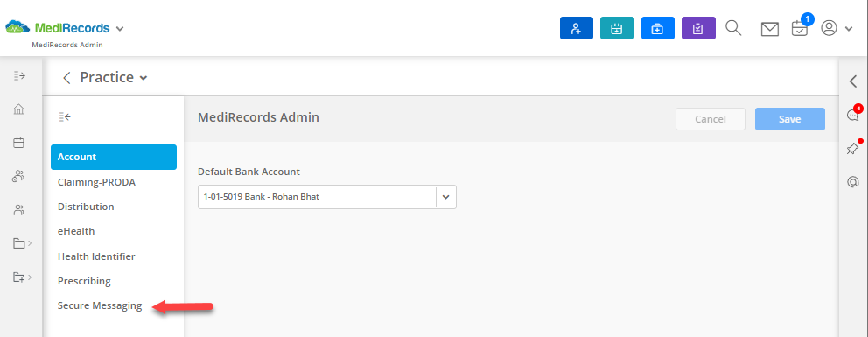868x337 pixels.
Task: Click the teal new appointment calendar icon
Action: tap(617, 28)
